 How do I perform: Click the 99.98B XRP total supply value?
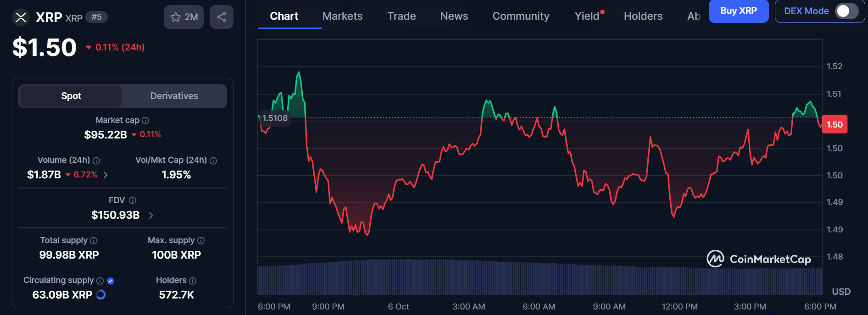point(69,255)
